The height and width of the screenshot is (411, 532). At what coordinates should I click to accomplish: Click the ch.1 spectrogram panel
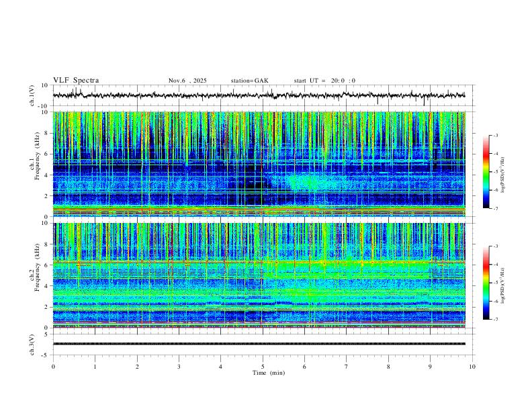coord(259,164)
